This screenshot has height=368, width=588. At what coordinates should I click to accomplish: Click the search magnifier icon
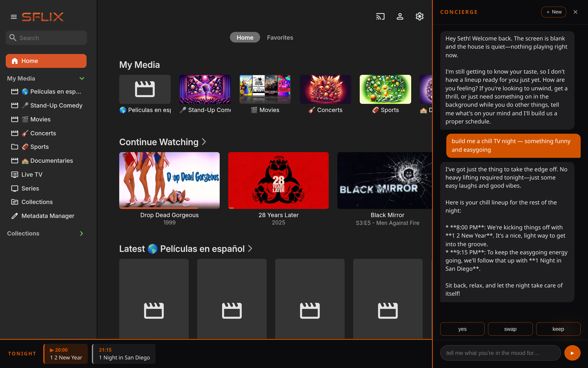pyautogui.click(x=13, y=38)
